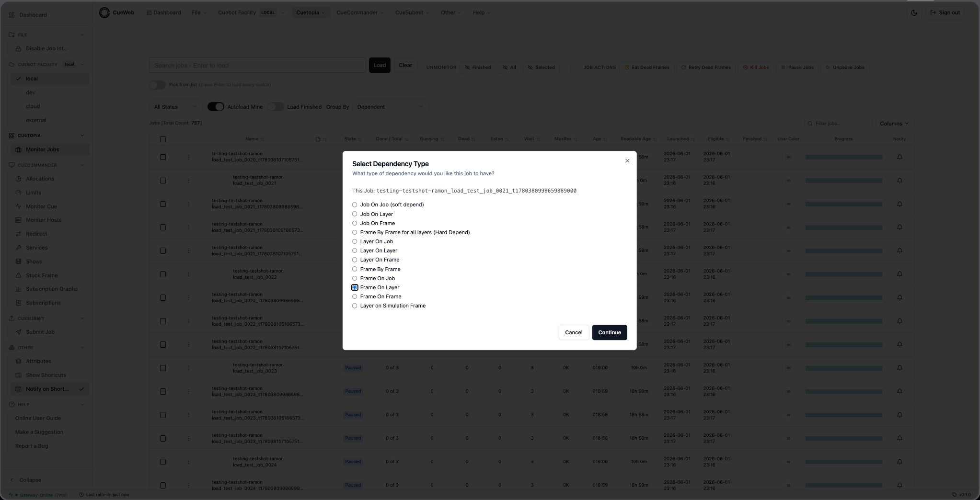Viewport: 980px width, 500px height.
Task: Select Job On Layer radio option
Action: coord(355,214)
